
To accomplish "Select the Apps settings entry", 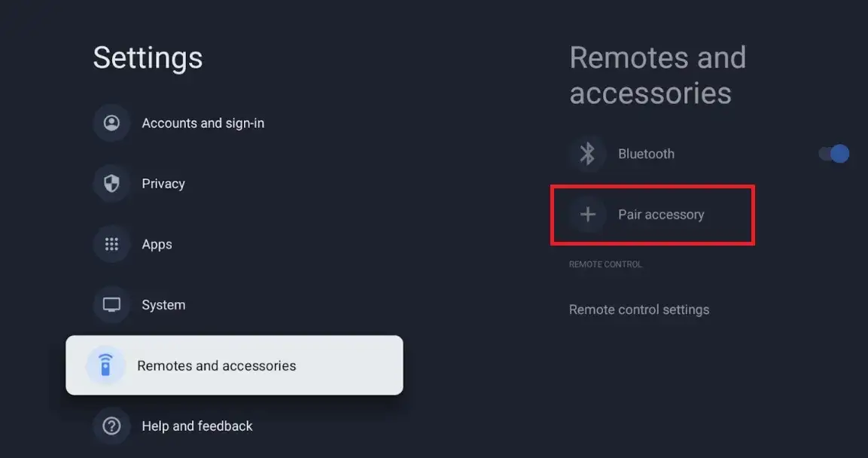I will [157, 243].
